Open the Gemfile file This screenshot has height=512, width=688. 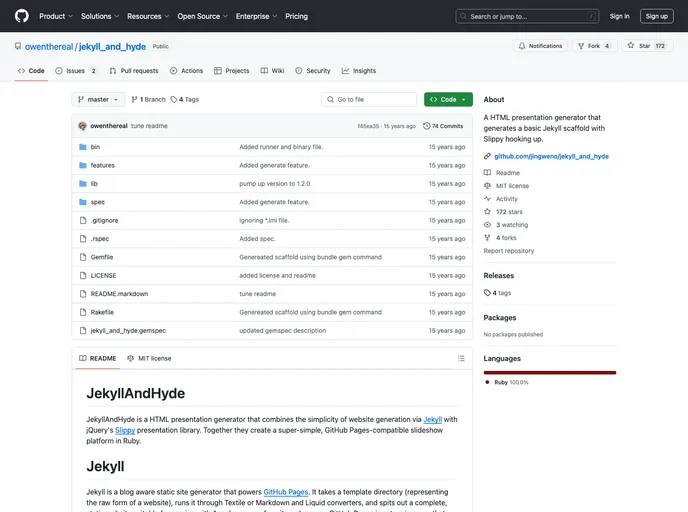pyautogui.click(x=102, y=258)
